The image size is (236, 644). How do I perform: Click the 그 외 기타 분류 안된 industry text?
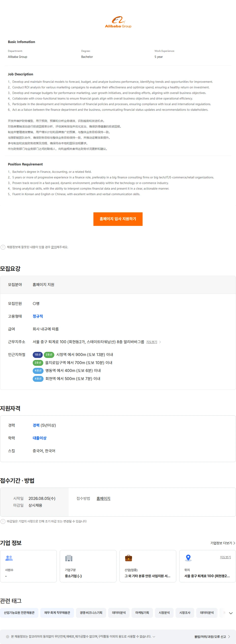click(147, 576)
